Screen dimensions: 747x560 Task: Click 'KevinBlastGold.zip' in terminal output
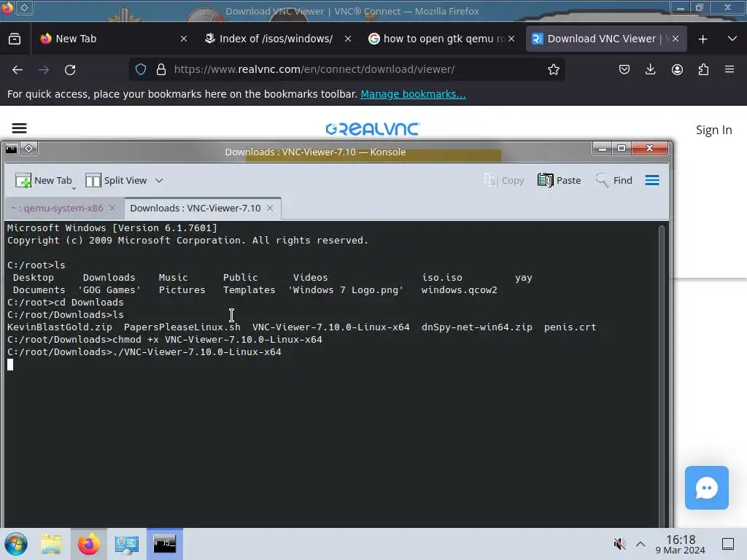[60, 327]
